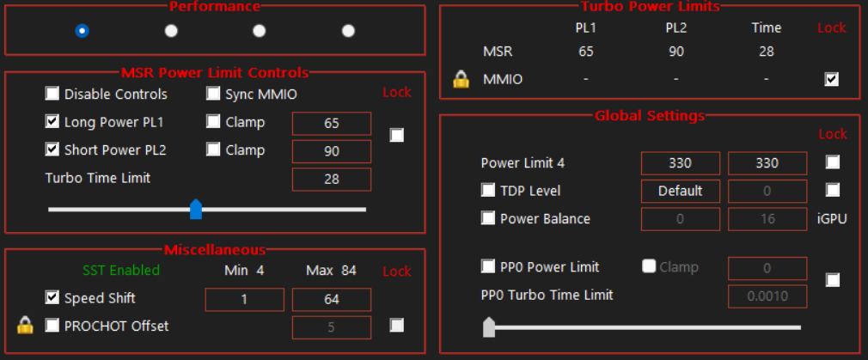This screenshot has height=360, width=868.
Task: Enable the PP0 Power Limit checkbox
Action: [x=488, y=267]
